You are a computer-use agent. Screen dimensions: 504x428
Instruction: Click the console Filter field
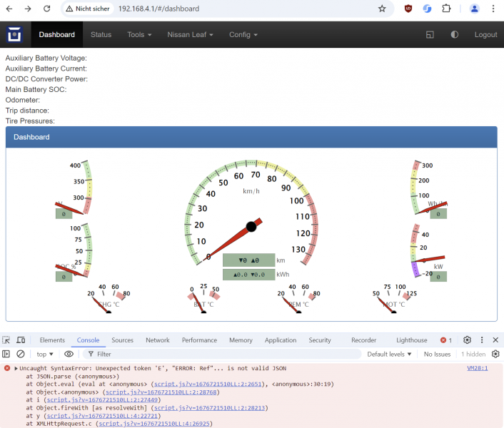click(x=222, y=354)
